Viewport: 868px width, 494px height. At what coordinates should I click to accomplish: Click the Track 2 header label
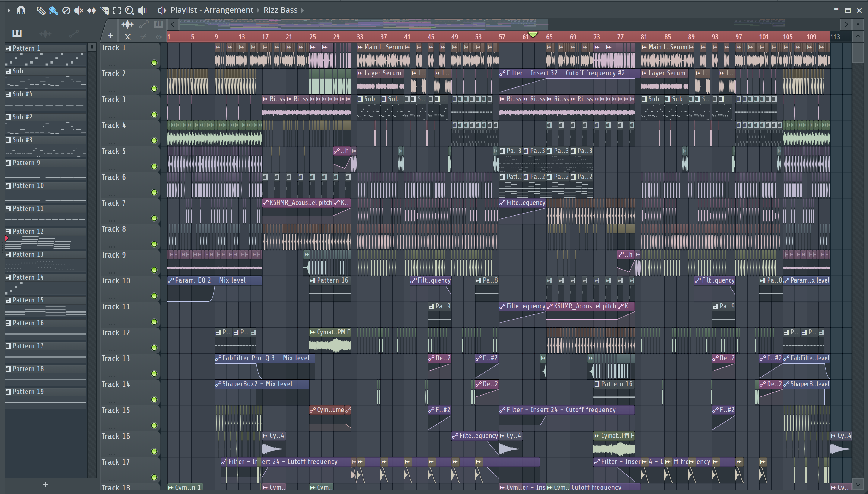coord(114,73)
